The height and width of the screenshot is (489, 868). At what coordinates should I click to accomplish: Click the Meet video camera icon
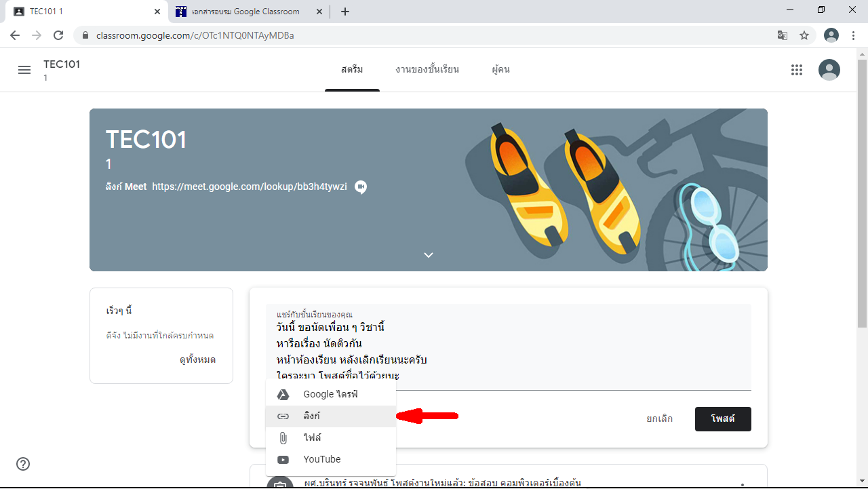coord(361,187)
